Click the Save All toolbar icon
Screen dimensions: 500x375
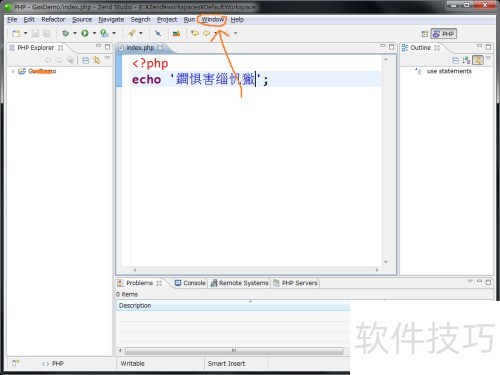47,33
